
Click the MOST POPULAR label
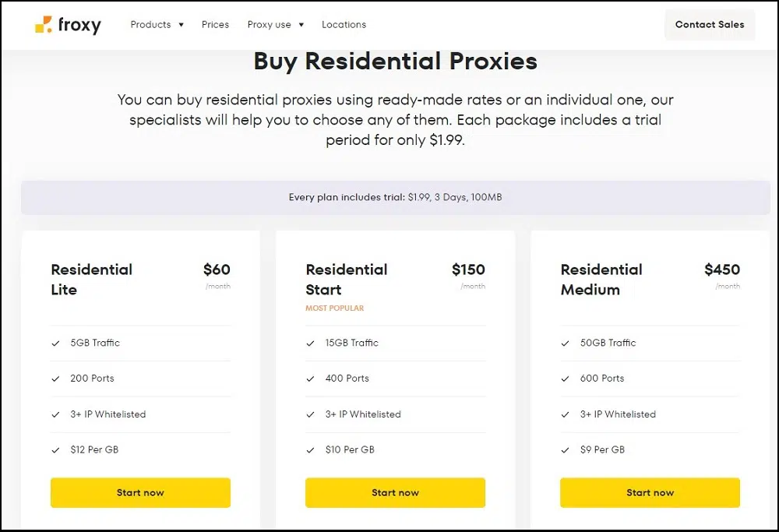(x=334, y=308)
